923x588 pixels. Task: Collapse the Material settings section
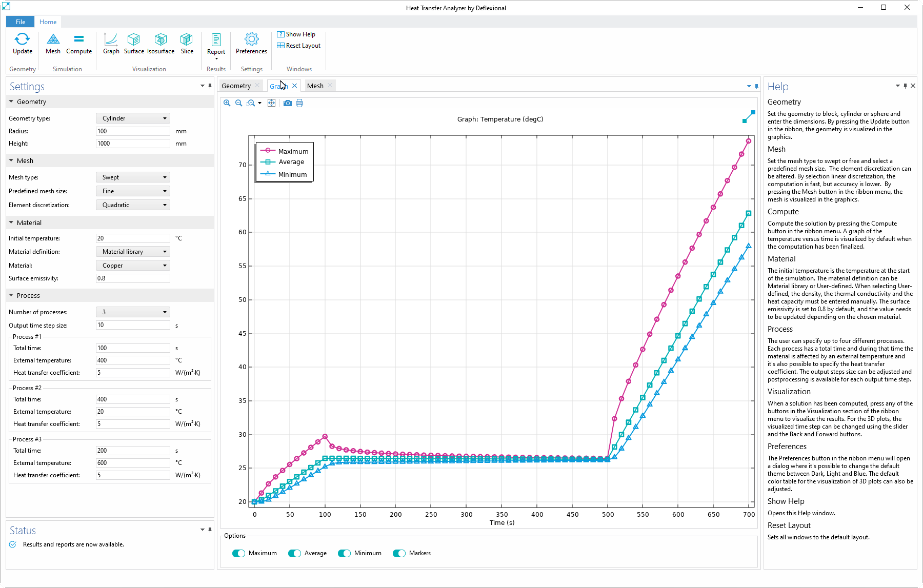coord(11,222)
